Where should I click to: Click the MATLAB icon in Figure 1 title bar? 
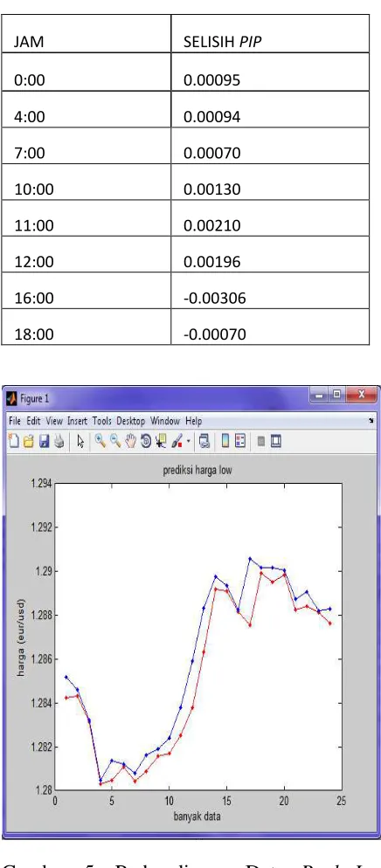pyautogui.click(x=11, y=398)
